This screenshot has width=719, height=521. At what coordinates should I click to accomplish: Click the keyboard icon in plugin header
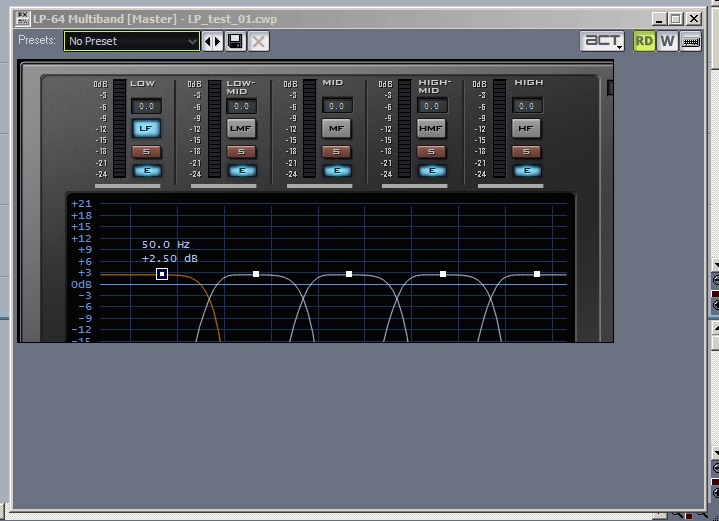coord(690,41)
